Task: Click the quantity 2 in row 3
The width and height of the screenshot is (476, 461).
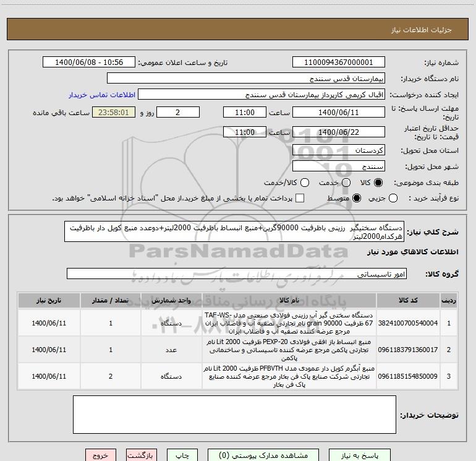Action: coord(111,376)
